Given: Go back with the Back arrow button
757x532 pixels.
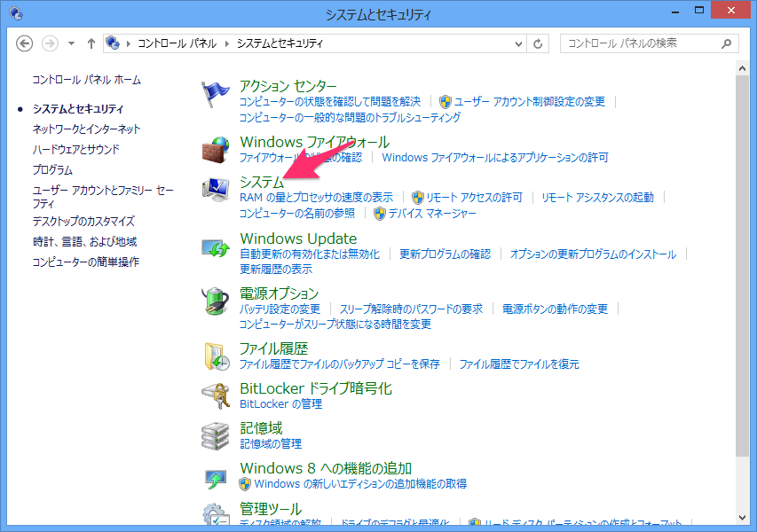Looking at the screenshot, I should coord(25,43).
